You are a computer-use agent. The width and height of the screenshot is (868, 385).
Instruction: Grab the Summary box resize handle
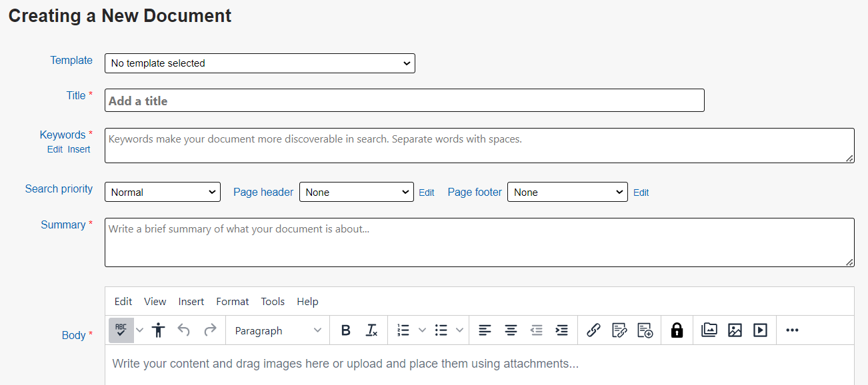849,262
